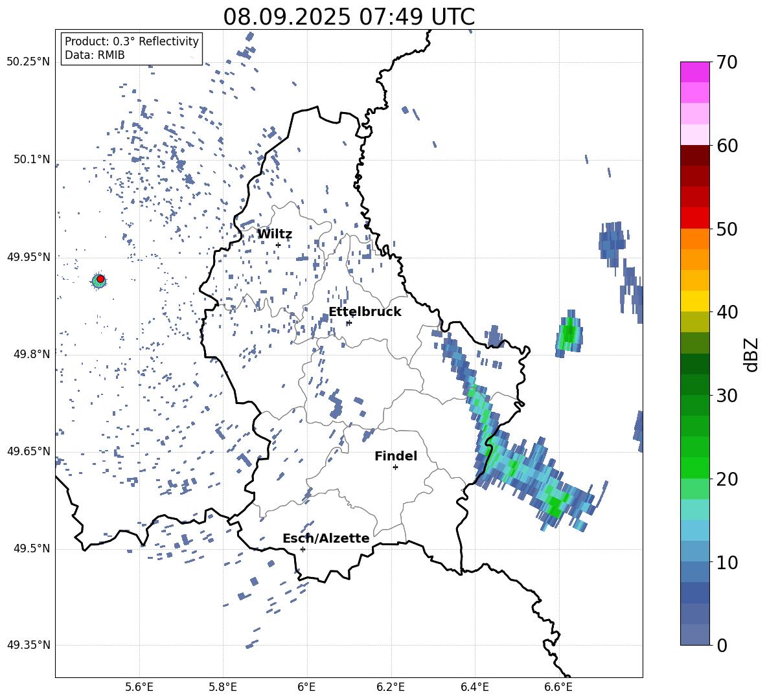Screen dimensions: 767x700
Task: Click the Data: RMIB text
Action: (95, 55)
